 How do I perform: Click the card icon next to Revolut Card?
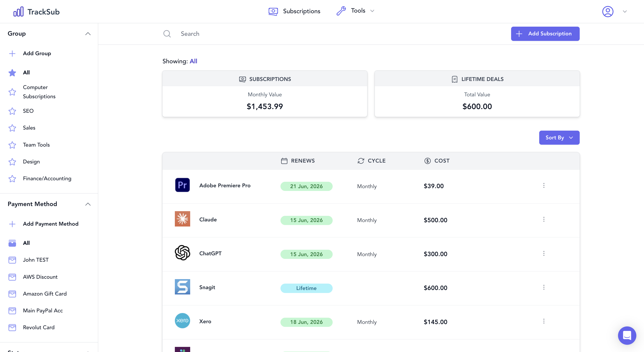tap(12, 327)
